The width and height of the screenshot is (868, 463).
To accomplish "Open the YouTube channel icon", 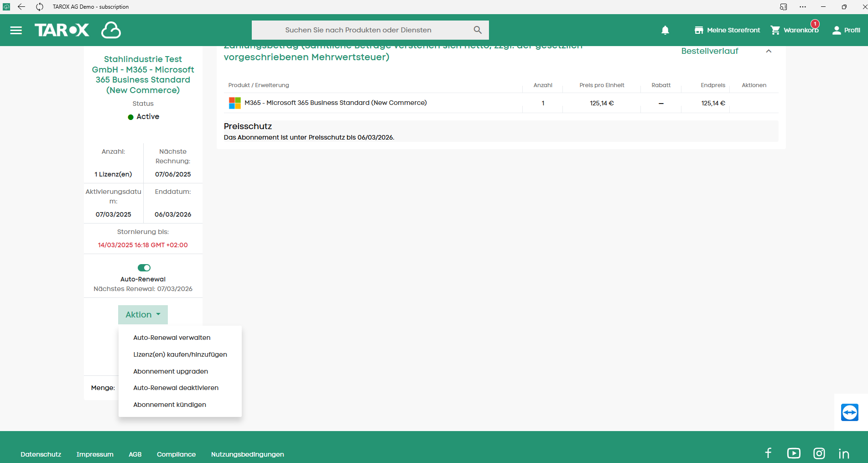I will pyautogui.click(x=794, y=453).
